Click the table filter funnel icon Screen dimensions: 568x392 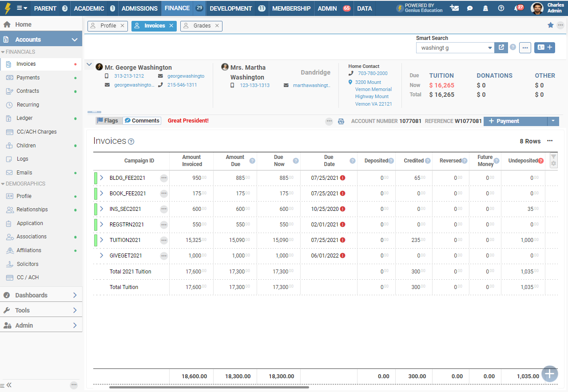(553, 157)
